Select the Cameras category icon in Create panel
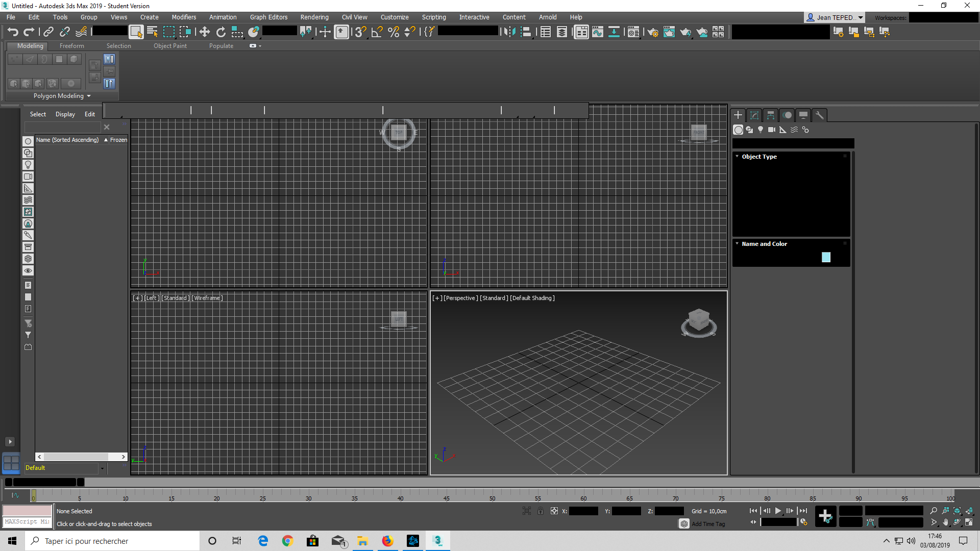The image size is (980, 551). pos(772,130)
